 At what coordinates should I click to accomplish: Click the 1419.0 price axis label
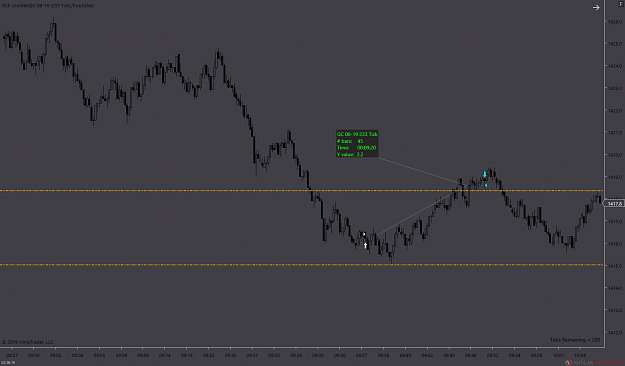pos(615,177)
